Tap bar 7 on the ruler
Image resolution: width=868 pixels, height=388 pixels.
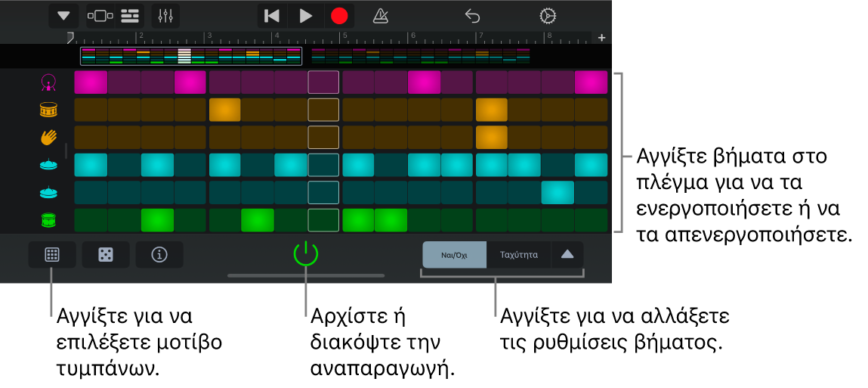click(x=481, y=36)
